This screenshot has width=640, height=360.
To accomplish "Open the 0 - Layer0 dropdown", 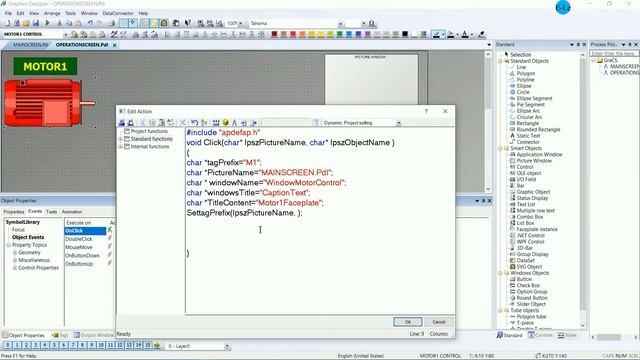I will (x=227, y=346).
